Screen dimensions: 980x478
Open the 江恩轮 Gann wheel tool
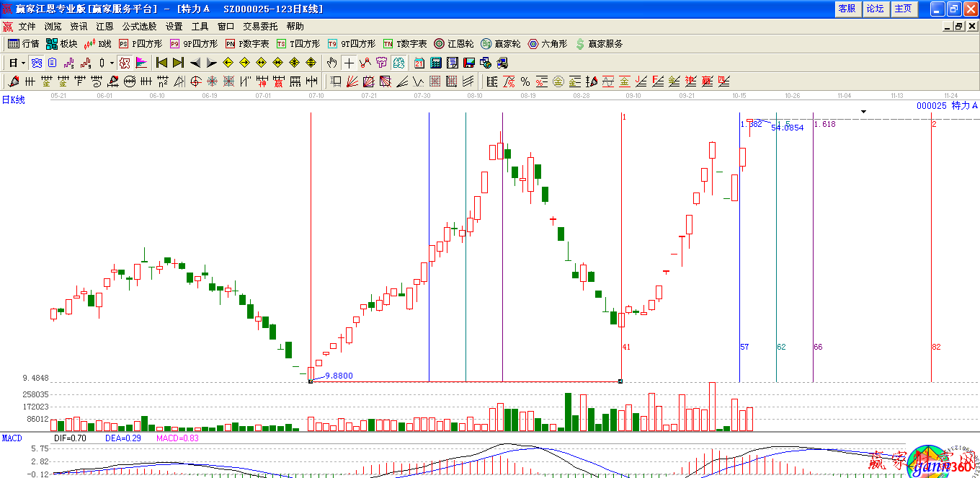[x=454, y=44]
